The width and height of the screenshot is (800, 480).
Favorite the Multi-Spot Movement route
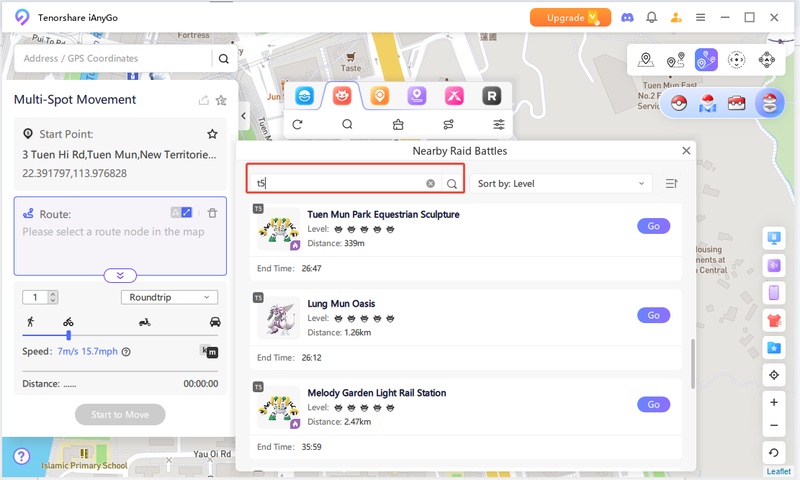coord(221,100)
